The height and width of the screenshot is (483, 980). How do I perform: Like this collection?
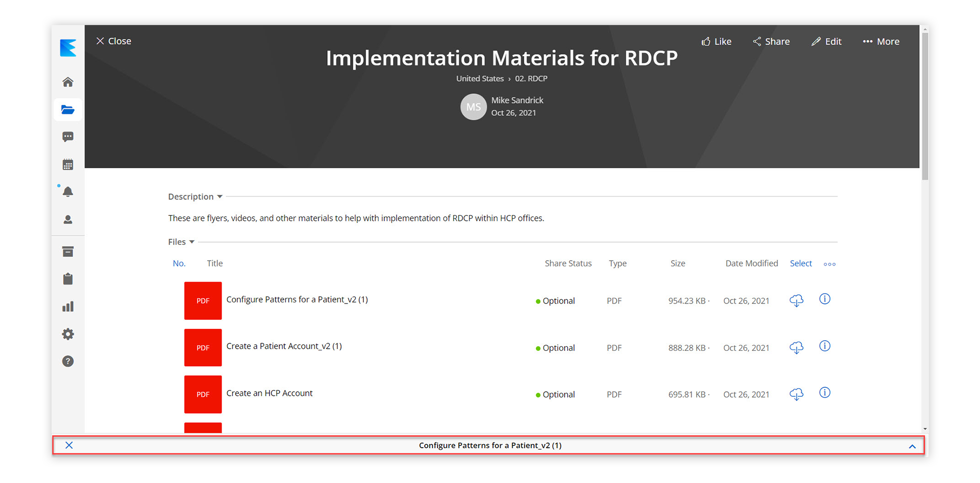tap(716, 41)
